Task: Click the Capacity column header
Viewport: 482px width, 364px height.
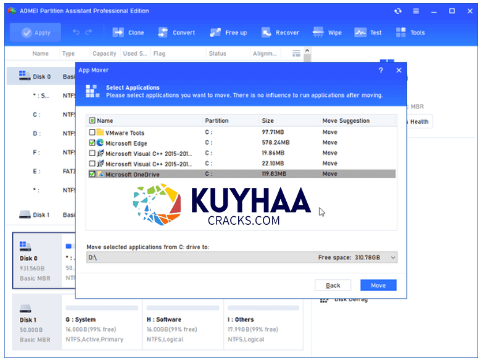Action: tap(104, 54)
